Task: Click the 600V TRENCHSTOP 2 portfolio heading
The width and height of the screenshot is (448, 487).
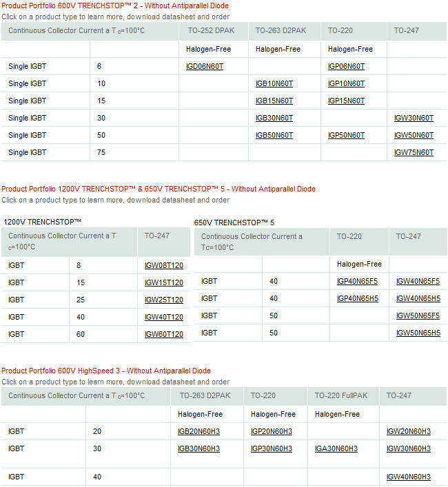Action: click(114, 6)
